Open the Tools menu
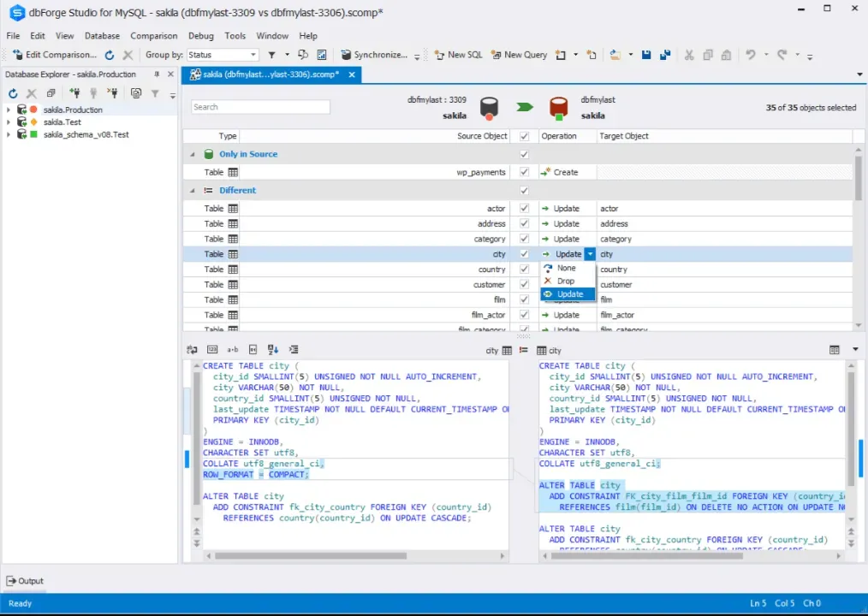The height and width of the screenshot is (616, 868). (x=235, y=35)
